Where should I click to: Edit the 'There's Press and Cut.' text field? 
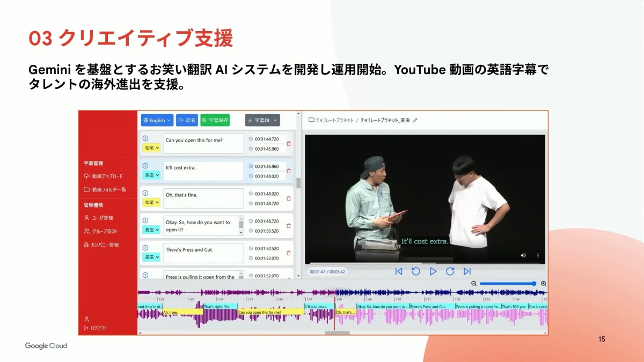[x=203, y=253]
